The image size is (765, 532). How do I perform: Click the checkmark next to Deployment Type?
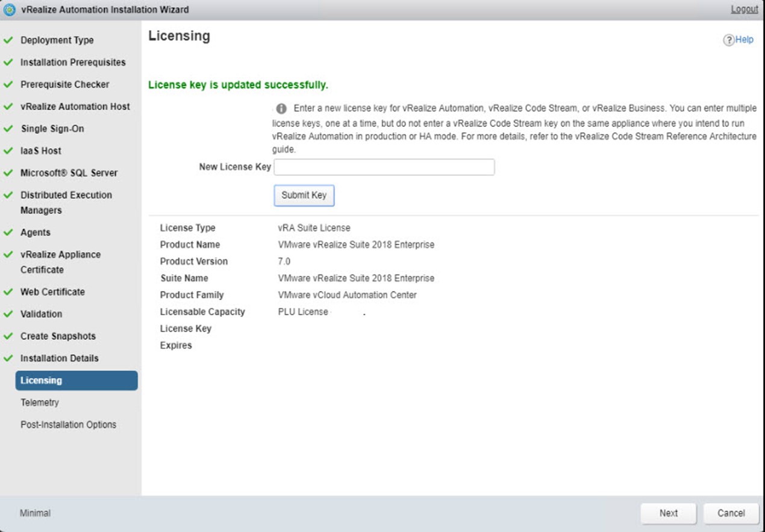[x=8, y=40]
